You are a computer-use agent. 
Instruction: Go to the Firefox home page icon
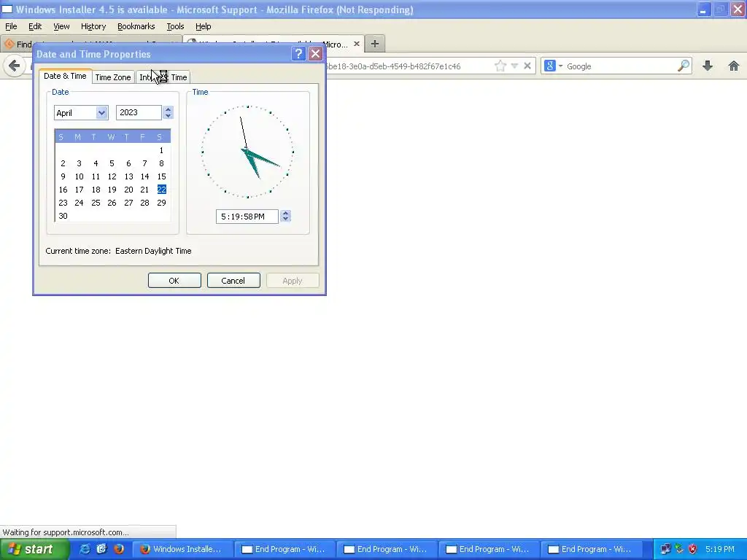tap(734, 66)
